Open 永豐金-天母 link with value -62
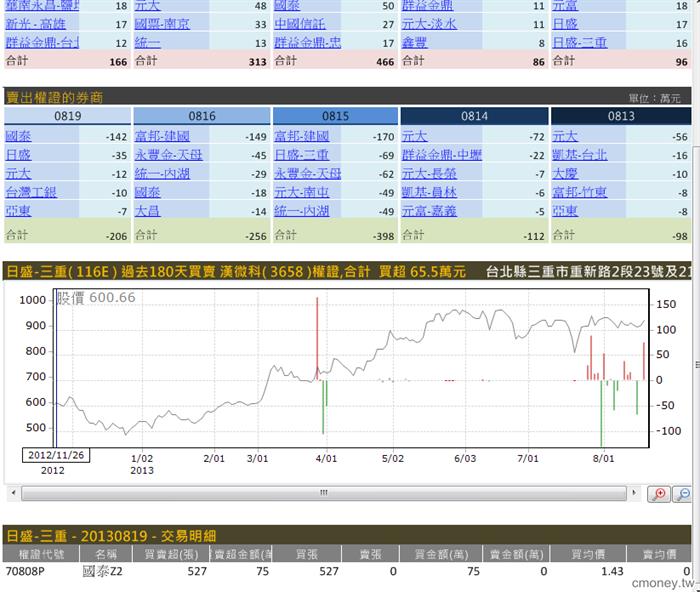 tap(308, 174)
